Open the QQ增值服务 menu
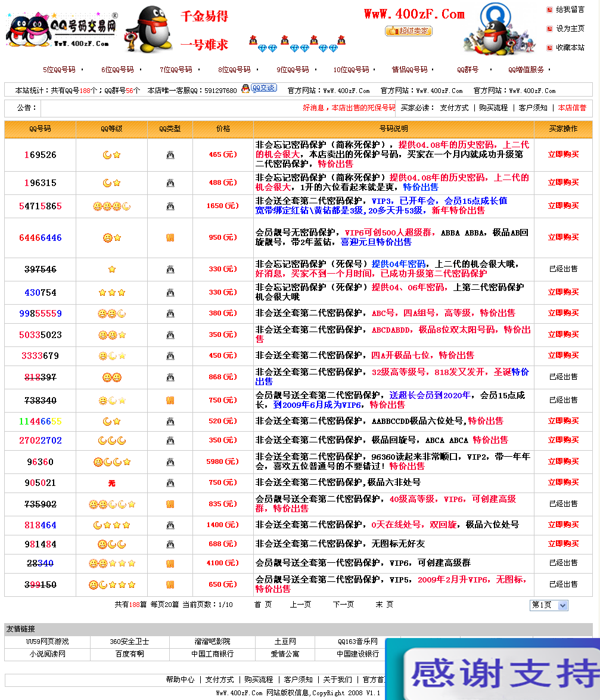This screenshot has width=600, height=700. 526,70
